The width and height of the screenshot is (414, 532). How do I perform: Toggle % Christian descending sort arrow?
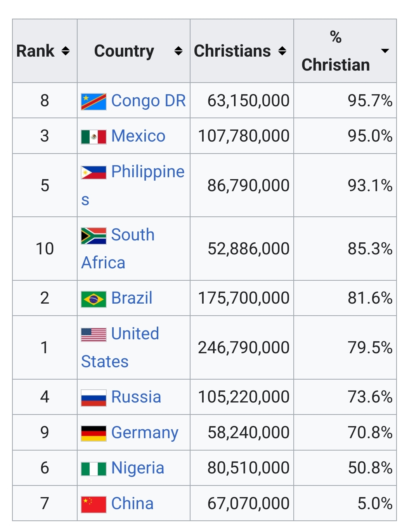pyautogui.click(x=385, y=51)
